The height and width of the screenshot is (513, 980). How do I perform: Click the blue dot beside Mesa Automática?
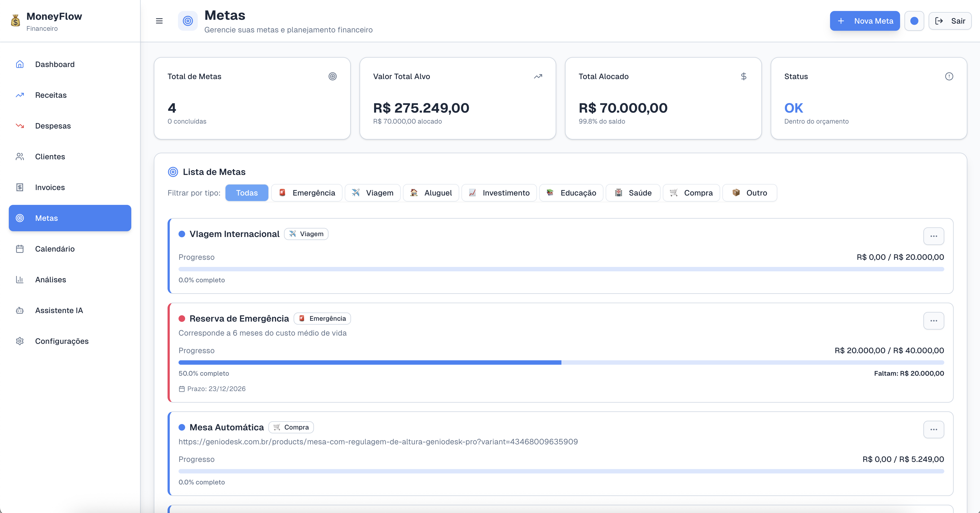point(182,427)
